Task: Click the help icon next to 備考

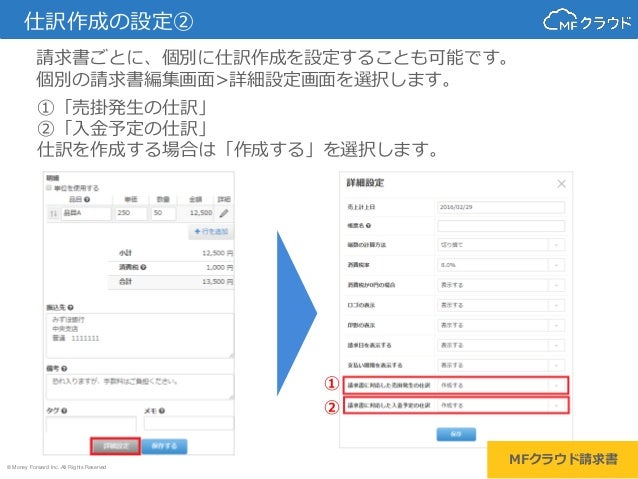Action: (x=64, y=369)
